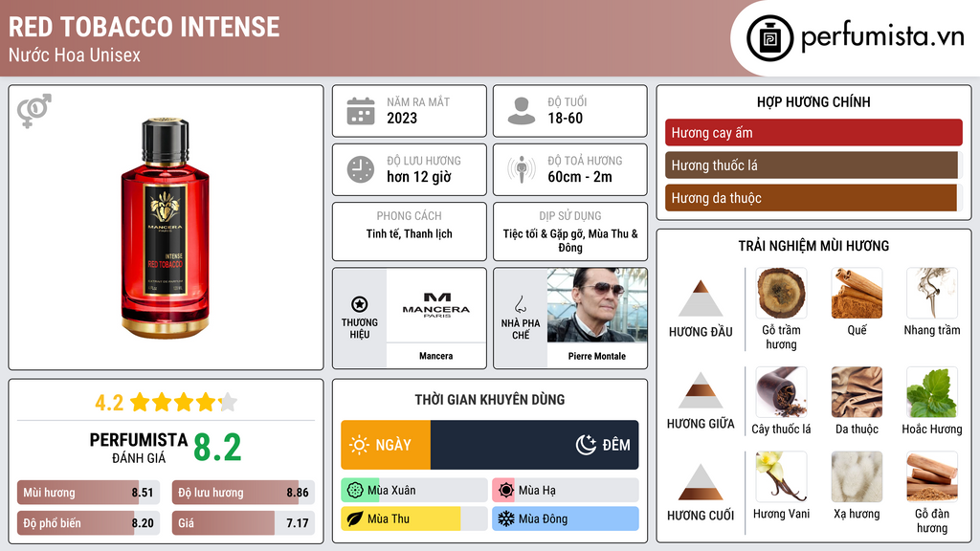Click the clock icon beside Độ lưu hương
980x551 pixels.
[361, 170]
